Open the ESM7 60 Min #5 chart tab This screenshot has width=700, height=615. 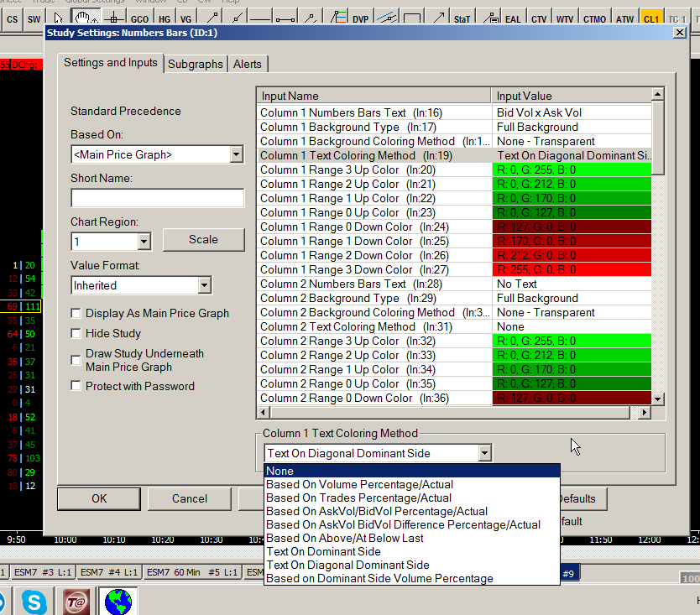[192, 571]
